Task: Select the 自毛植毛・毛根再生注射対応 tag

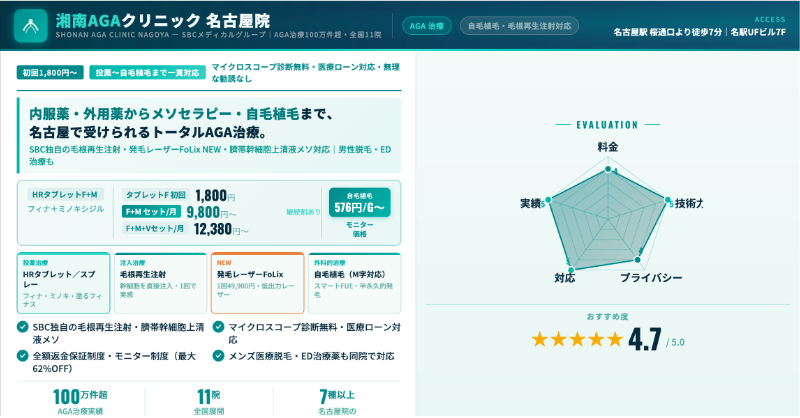Action: pyautogui.click(x=520, y=26)
